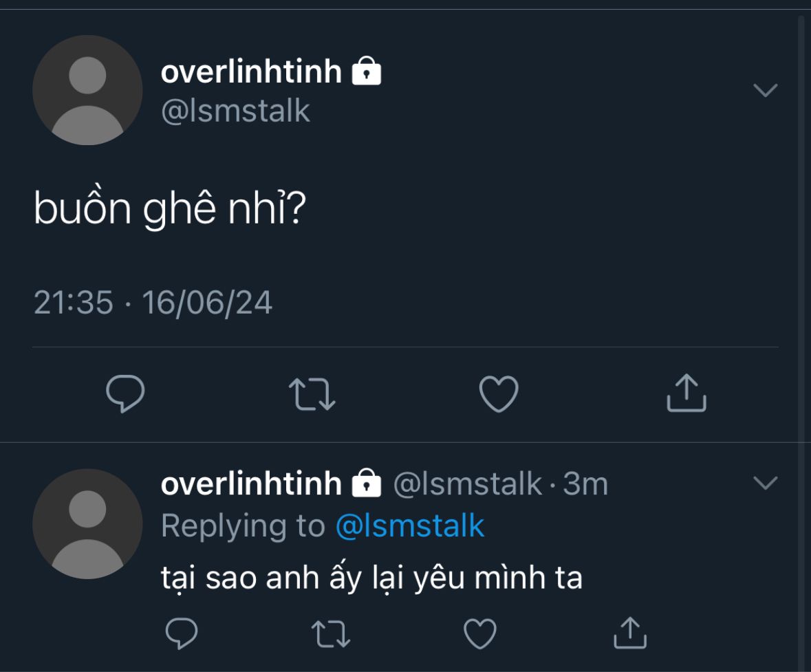Click the "3m" timestamp on the reply

pos(585,484)
